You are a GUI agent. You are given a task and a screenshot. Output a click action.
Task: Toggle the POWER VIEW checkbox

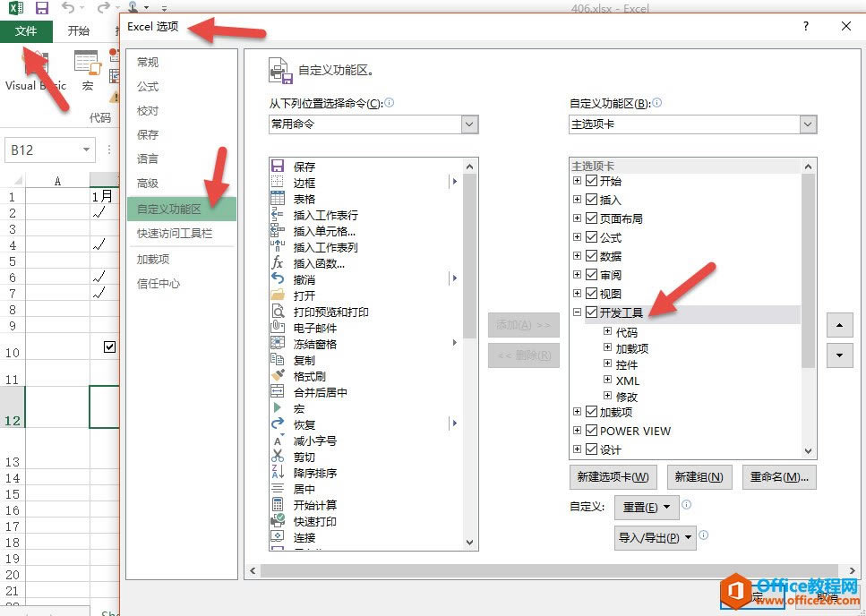[x=591, y=430]
